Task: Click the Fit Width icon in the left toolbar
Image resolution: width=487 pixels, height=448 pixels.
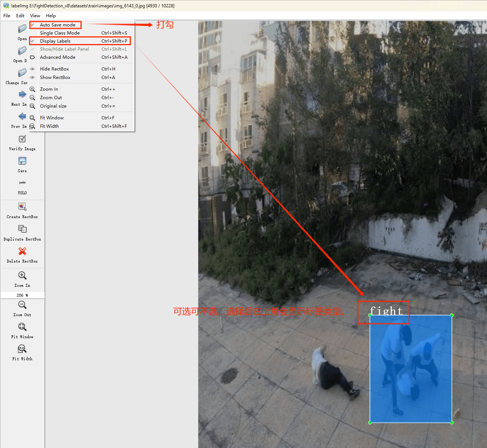Action: [x=22, y=349]
